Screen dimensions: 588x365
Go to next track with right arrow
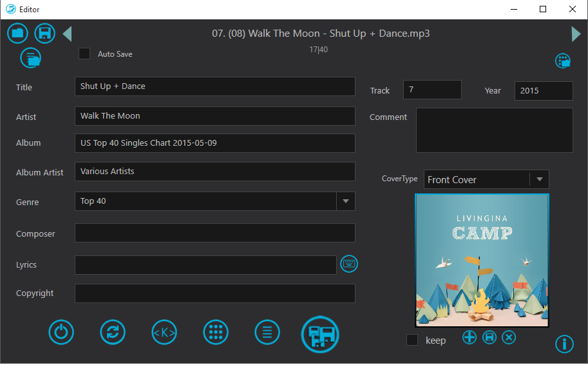pos(576,34)
